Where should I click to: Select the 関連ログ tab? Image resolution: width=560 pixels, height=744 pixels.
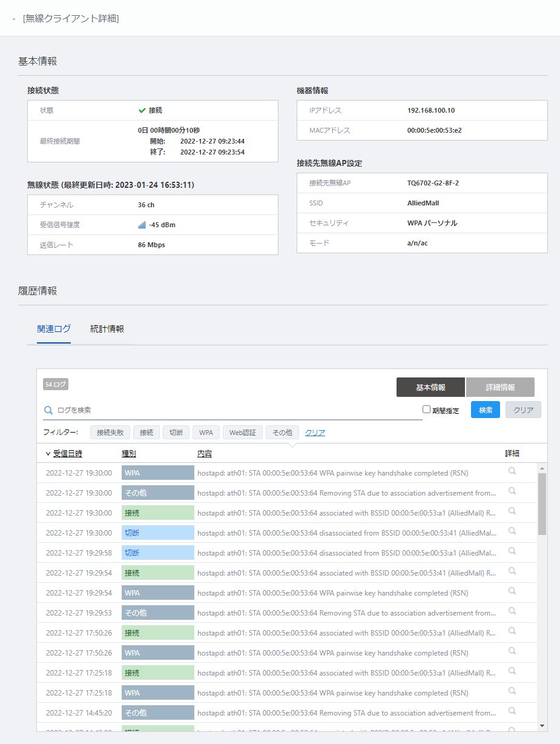pyautogui.click(x=54, y=329)
